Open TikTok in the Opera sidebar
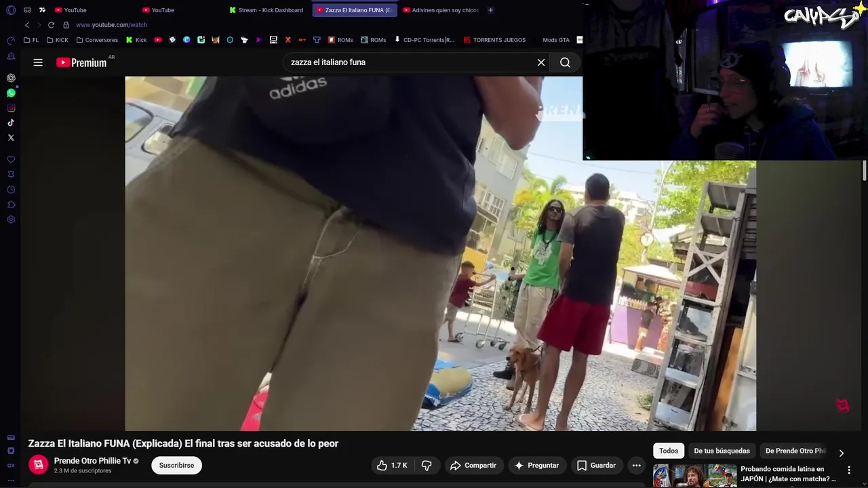Screen dimensions: 868x488 (11, 123)
